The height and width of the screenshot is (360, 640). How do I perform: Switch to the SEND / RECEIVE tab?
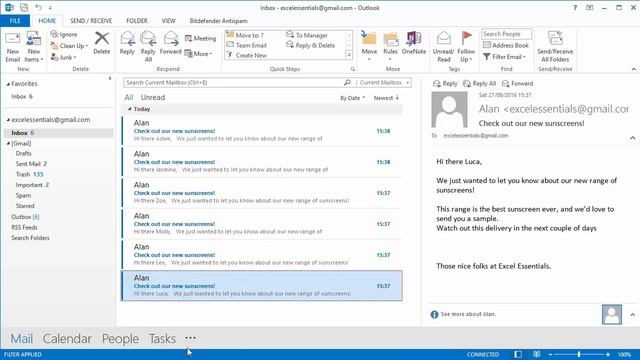pyautogui.click(x=91, y=21)
